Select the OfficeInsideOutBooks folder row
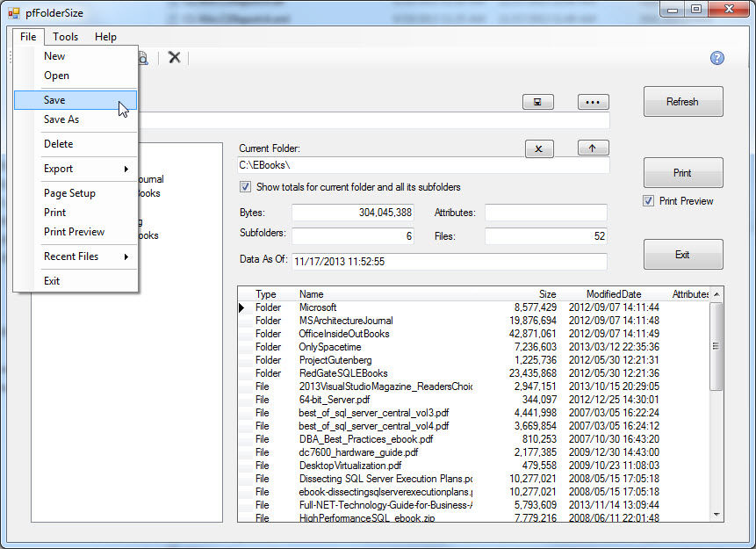The image size is (756, 549). click(474, 334)
